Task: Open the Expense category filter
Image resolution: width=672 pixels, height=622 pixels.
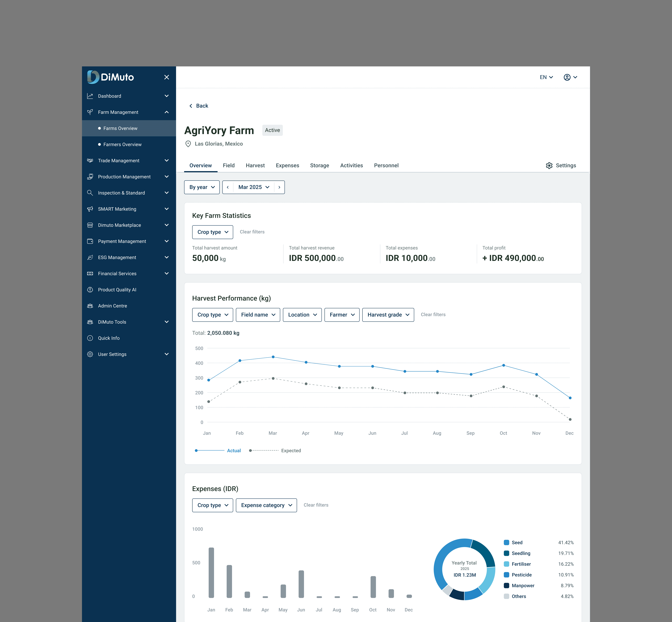Action: [266, 505]
